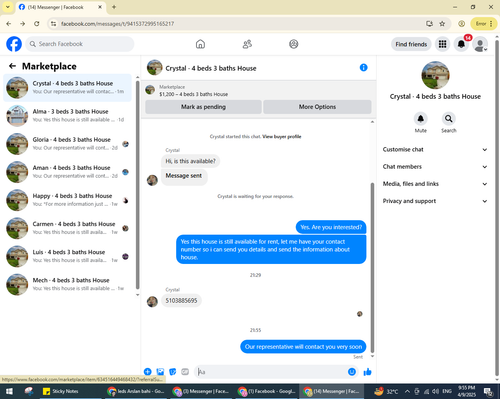Open the Groups icon in top navigation
This screenshot has height=399, width=500.
click(294, 44)
